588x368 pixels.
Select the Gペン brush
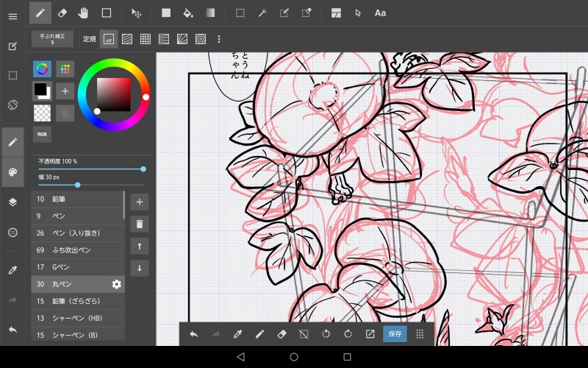click(78, 267)
